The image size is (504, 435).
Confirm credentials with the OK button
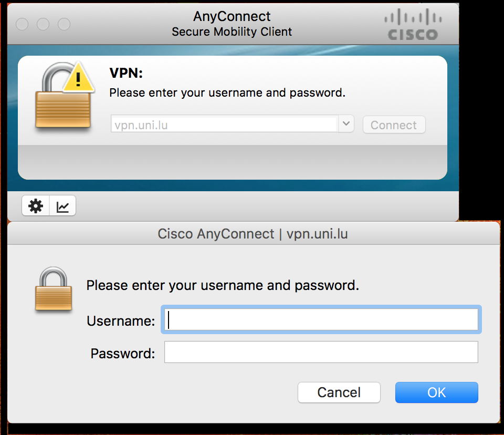[x=436, y=392]
